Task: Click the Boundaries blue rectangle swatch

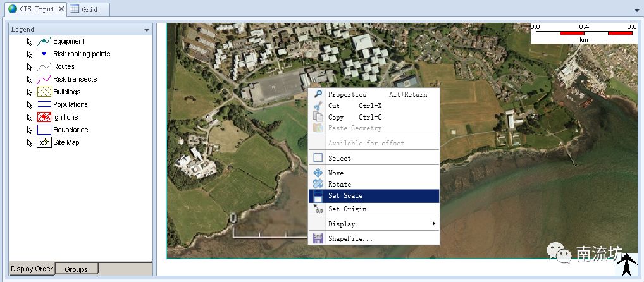Action: (x=44, y=130)
